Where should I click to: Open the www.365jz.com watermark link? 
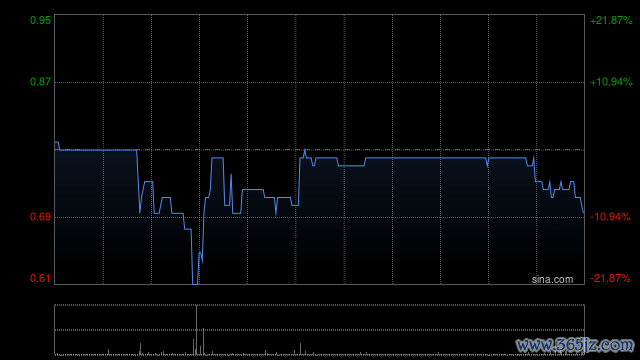[x=575, y=345]
